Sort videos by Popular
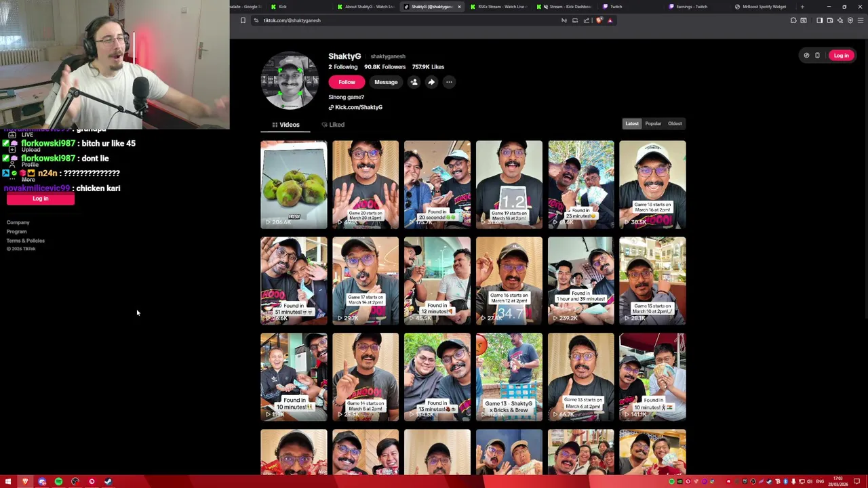 [653, 123]
